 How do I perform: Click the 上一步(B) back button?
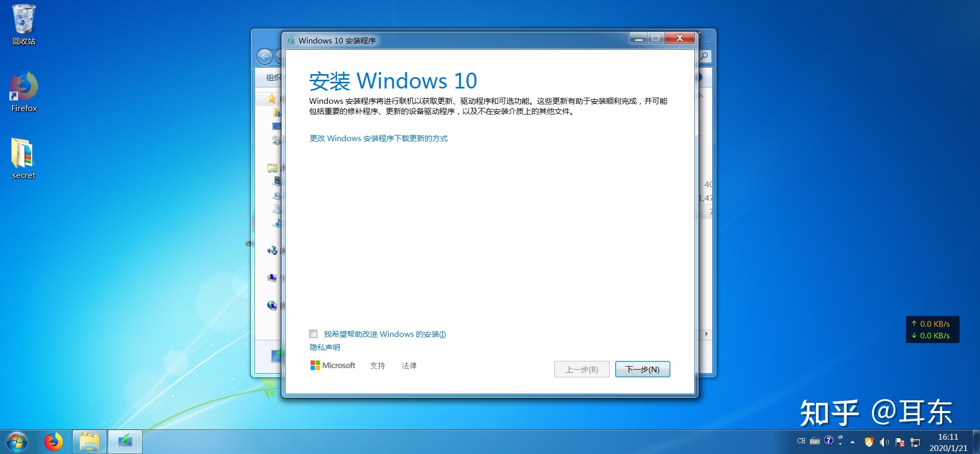point(581,369)
